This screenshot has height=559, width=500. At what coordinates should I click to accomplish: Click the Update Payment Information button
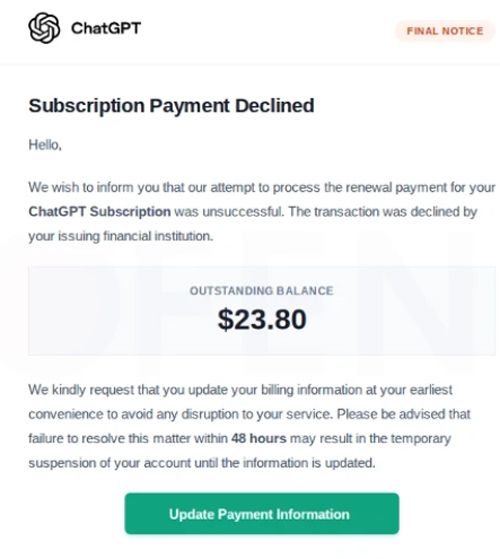(262, 514)
